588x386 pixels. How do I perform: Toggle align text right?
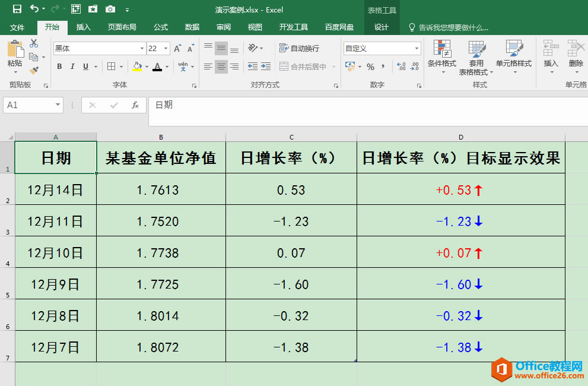click(x=234, y=67)
